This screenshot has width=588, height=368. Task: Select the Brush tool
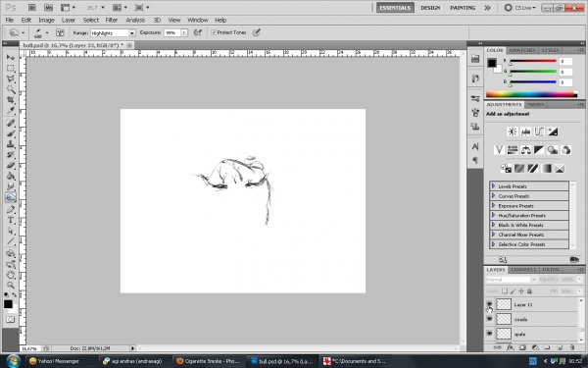(x=11, y=133)
